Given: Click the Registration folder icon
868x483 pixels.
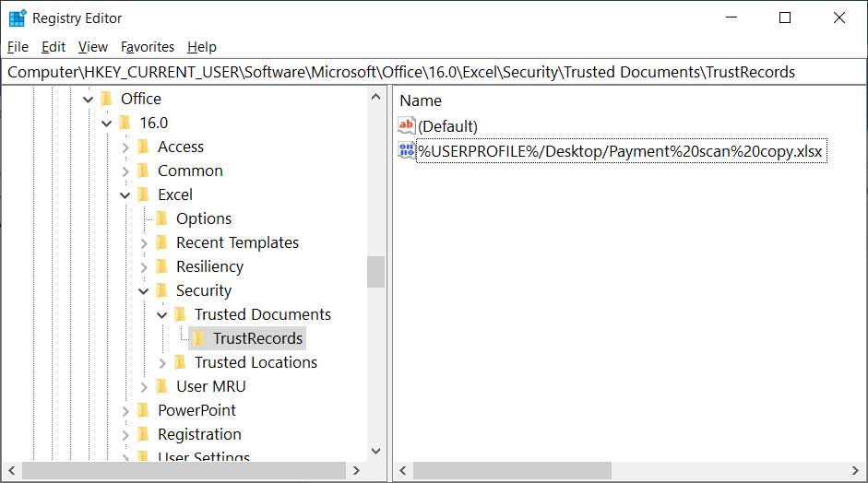Looking at the screenshot, I should pyautogui.click(x=143, y=434).
